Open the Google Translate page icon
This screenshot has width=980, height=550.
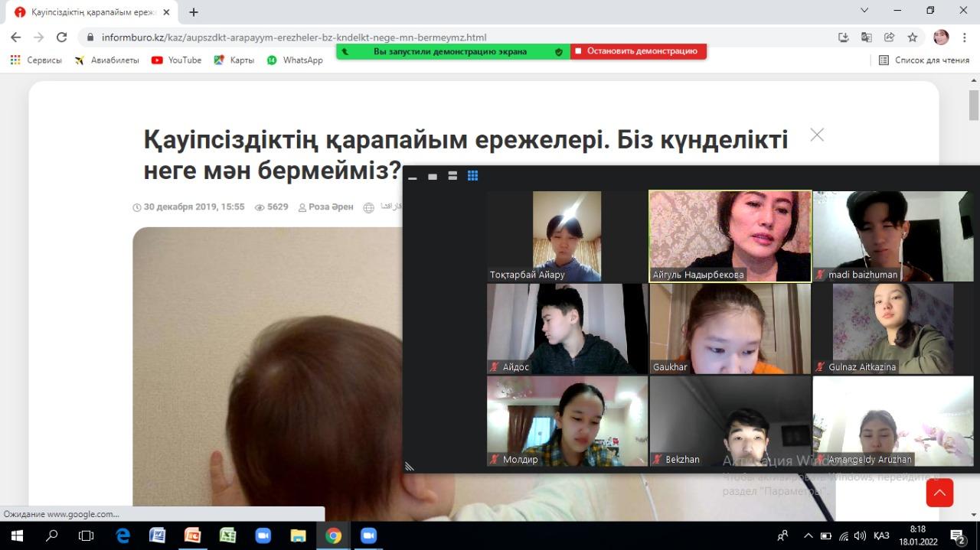point(866,37)
